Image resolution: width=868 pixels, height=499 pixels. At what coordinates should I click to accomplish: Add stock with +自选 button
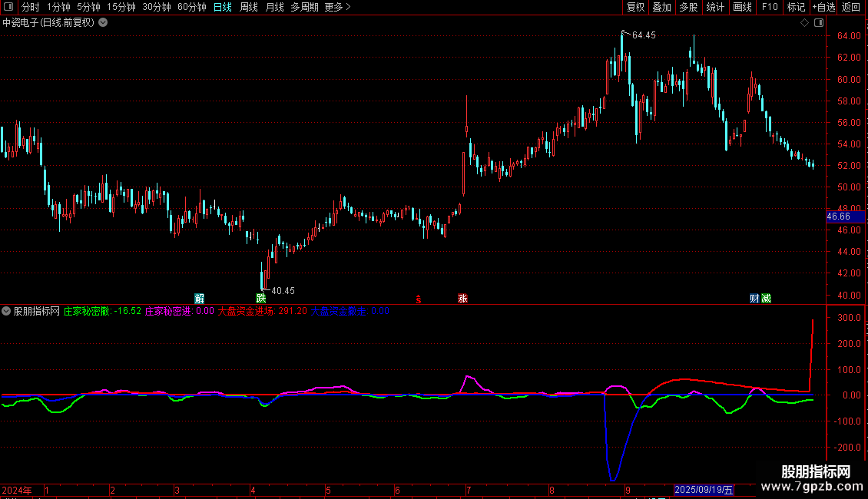823,7
